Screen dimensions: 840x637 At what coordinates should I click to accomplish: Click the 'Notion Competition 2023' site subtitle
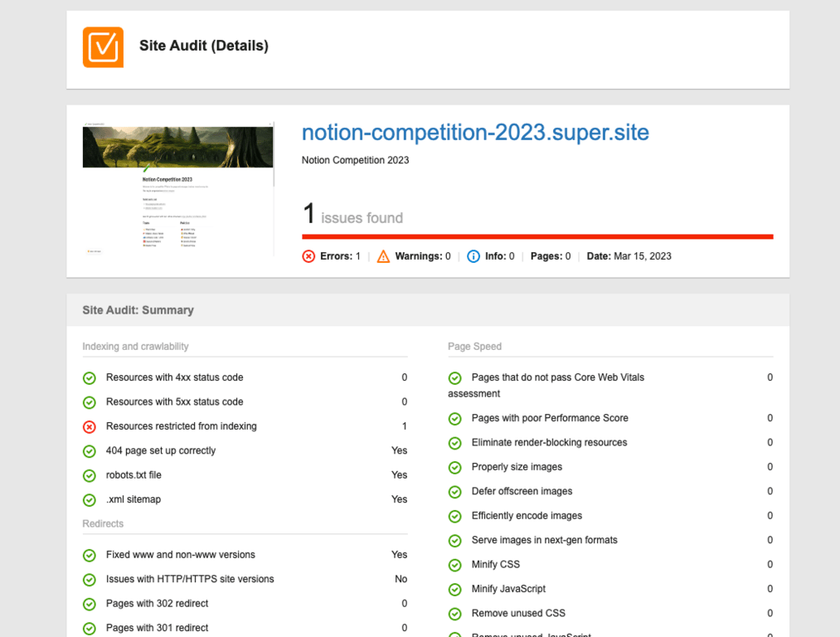[355, 160]
